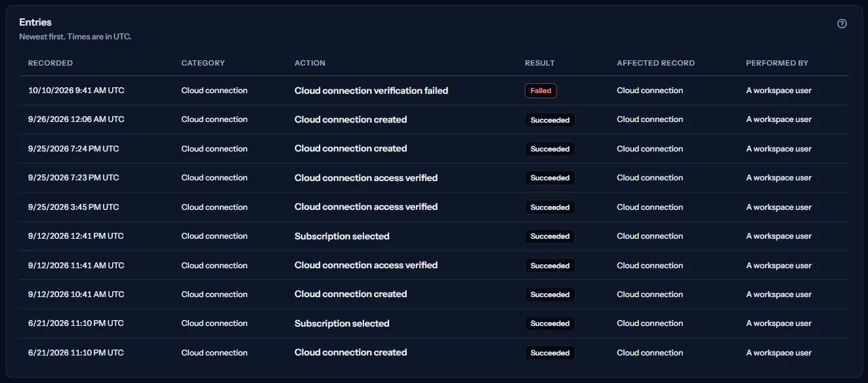Select the Failed result badge
This screenshot has height=383, width=868.
[541, 91]
